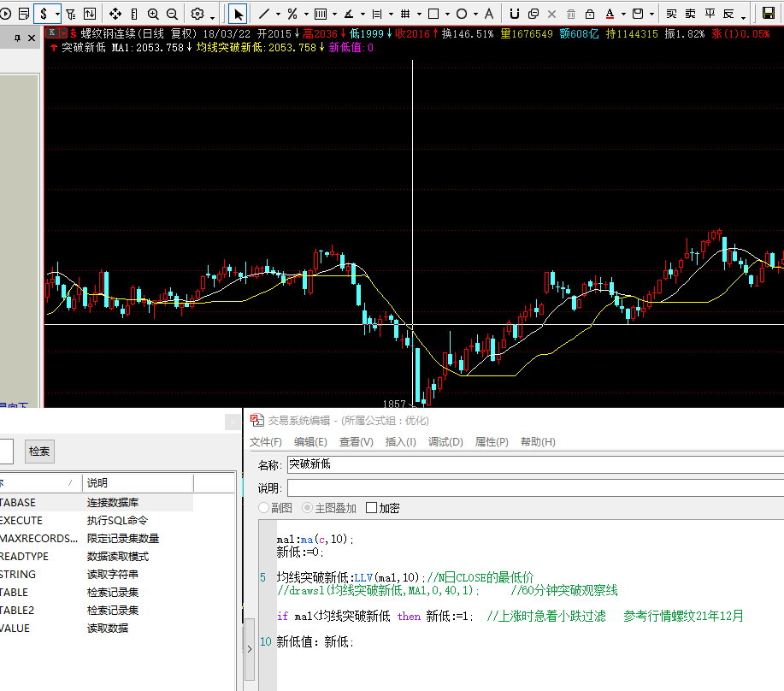Viewport: 784px width, 691px height.
Task: Expand the rectangle tool dropdown arrow
Action: coord(447,14)
